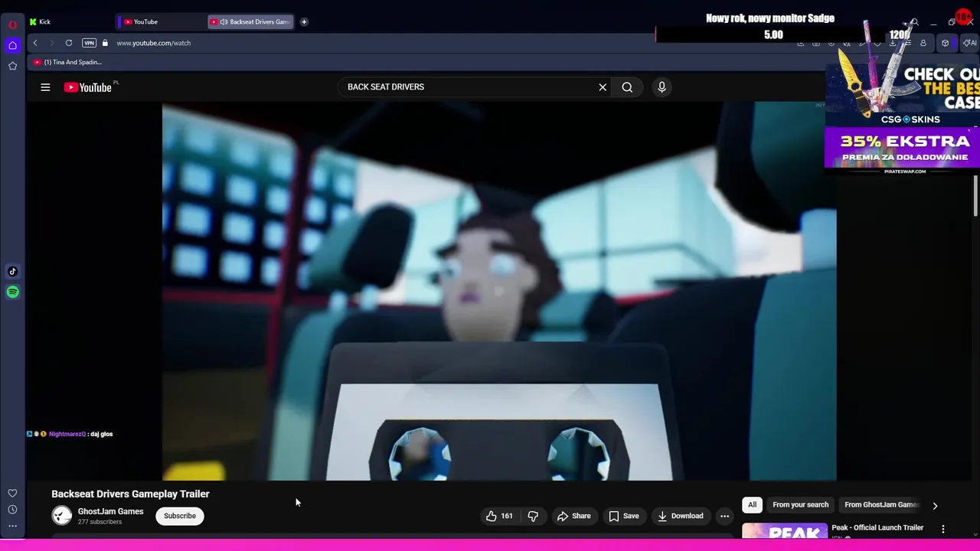Select the From your search chip
The image size is (980, 551).
(x=800, y=505)
